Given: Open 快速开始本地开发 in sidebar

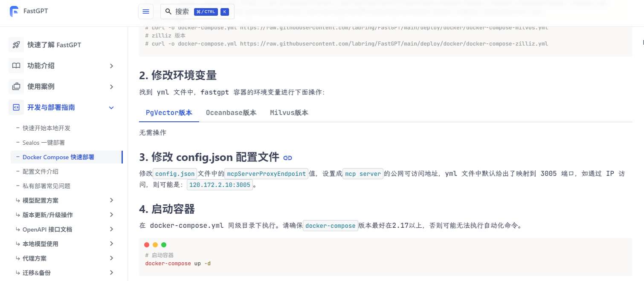Looking at the screenshot, I should (46, 128).
